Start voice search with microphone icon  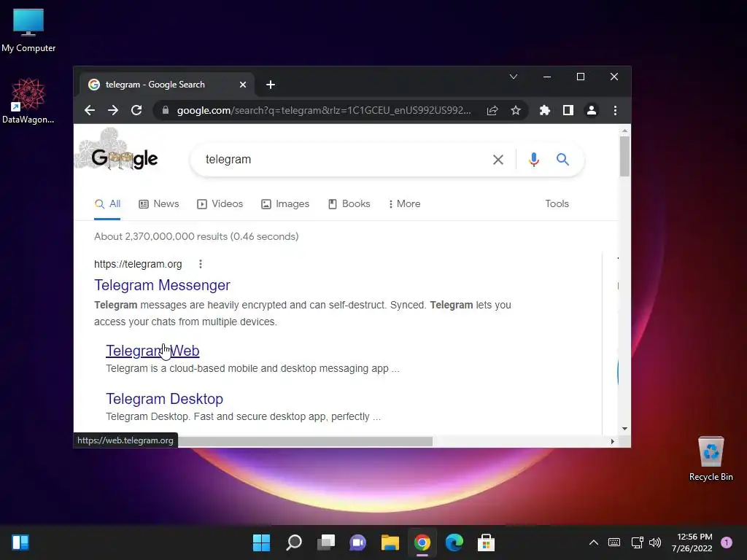click(x=533, y=160)
